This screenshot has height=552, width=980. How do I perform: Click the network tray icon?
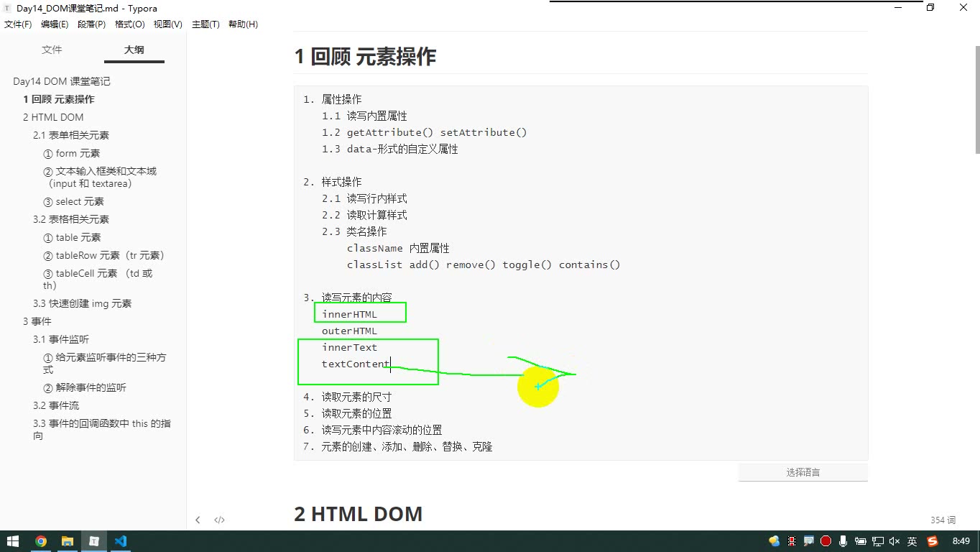[878, 541]
